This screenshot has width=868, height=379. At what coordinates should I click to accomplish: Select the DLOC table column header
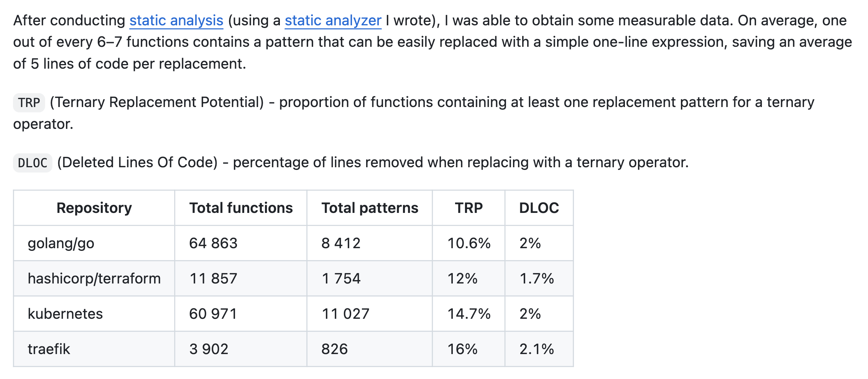[539, 208]
